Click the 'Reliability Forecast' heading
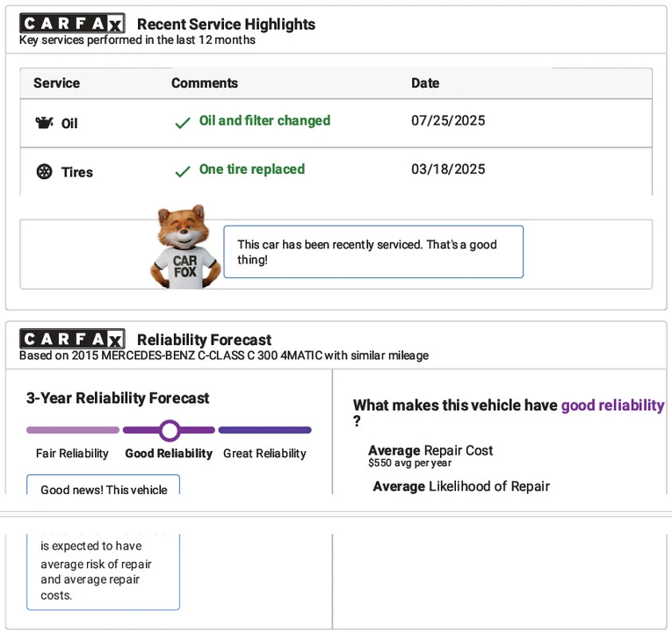 click(204, 340)
